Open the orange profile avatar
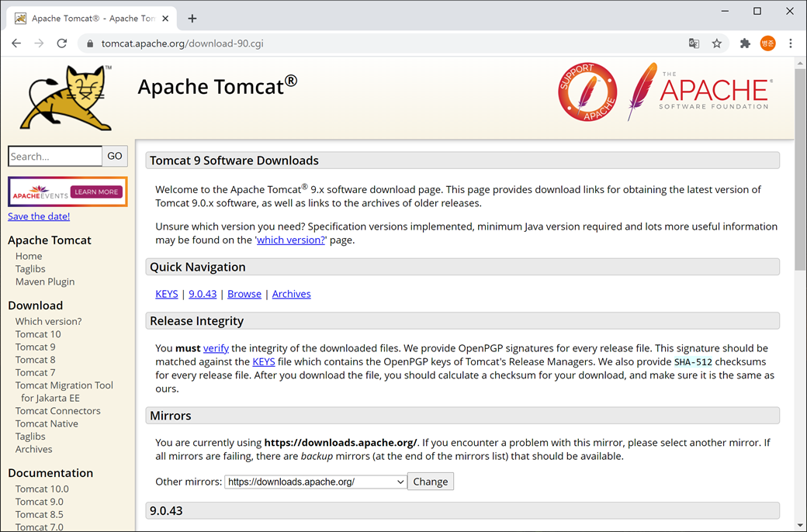 click(x=768, y=43)
